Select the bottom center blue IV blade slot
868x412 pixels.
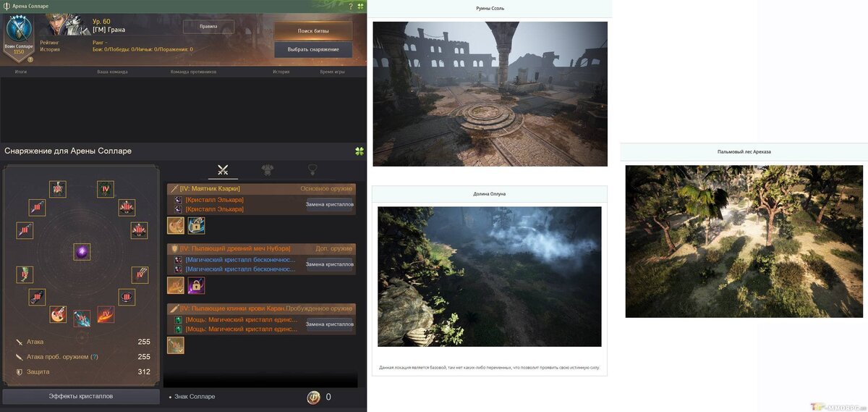coord(82,319)
